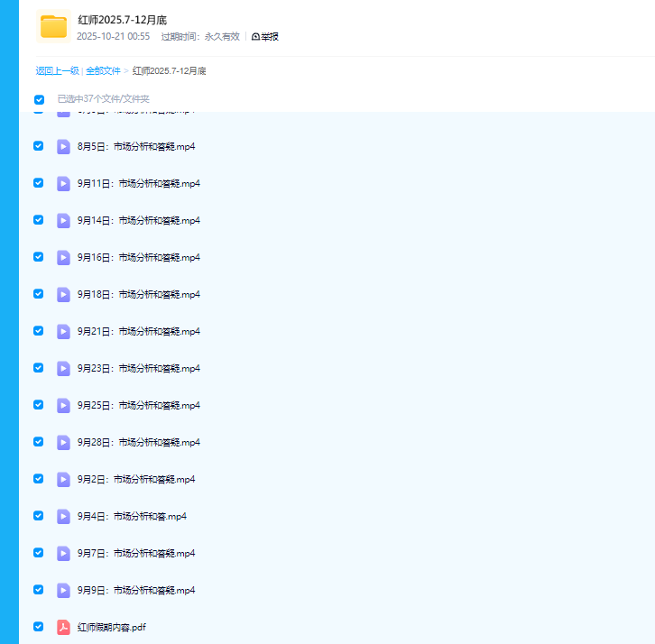
Task: Click PDF icon for 红师限期内容.pdf
Action: click(x=63, y=627)
